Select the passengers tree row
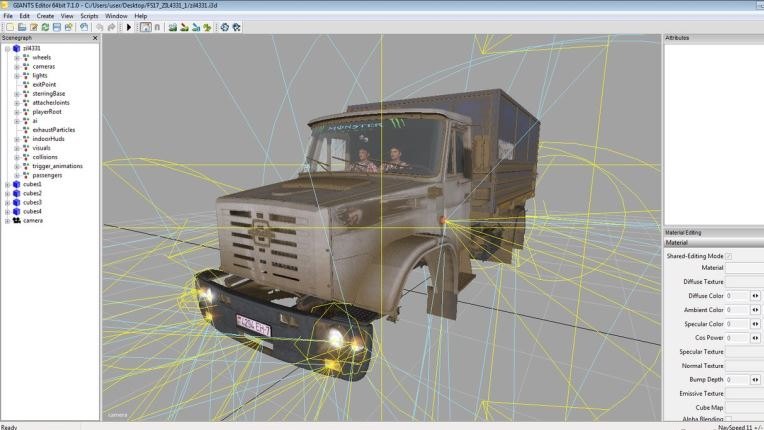 tap(47, 175)
